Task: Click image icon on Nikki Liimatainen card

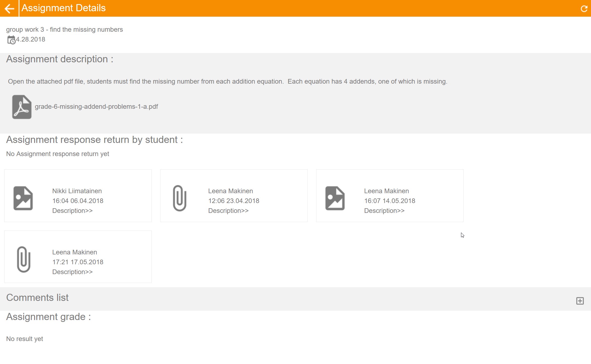Action: pyautogui.click(x=23, y=198)
